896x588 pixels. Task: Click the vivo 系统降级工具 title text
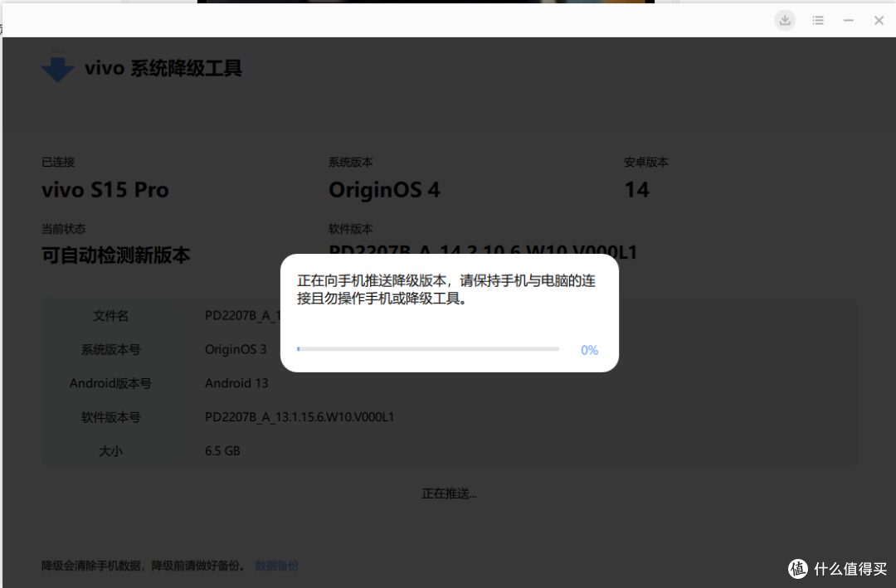tap(163, 68)
